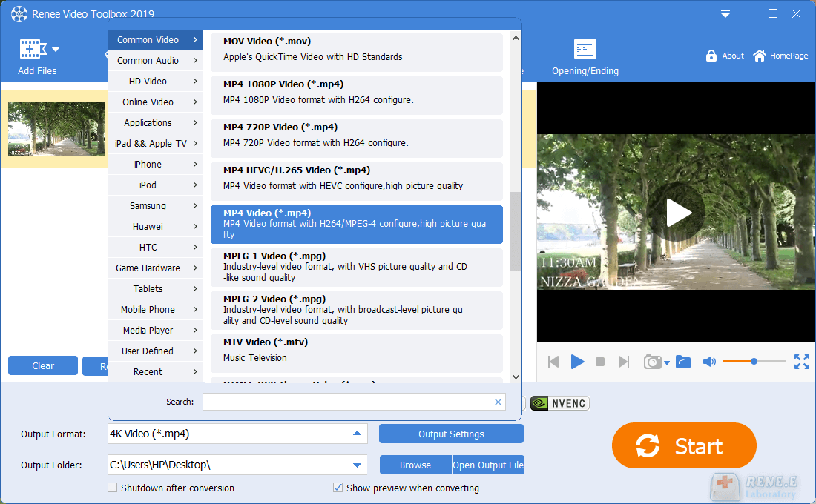Mute the volume speaker icon
Screen dimensions: 816x504
709,362
